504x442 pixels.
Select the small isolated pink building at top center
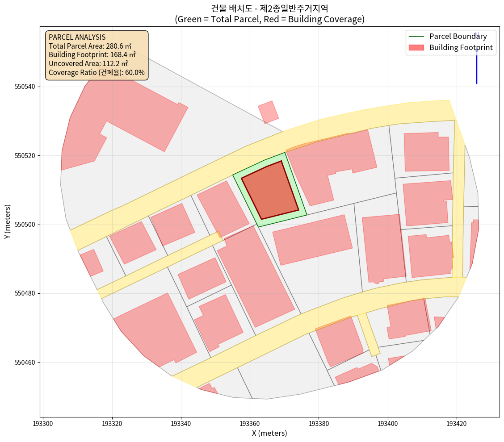[x=269, y=112]
